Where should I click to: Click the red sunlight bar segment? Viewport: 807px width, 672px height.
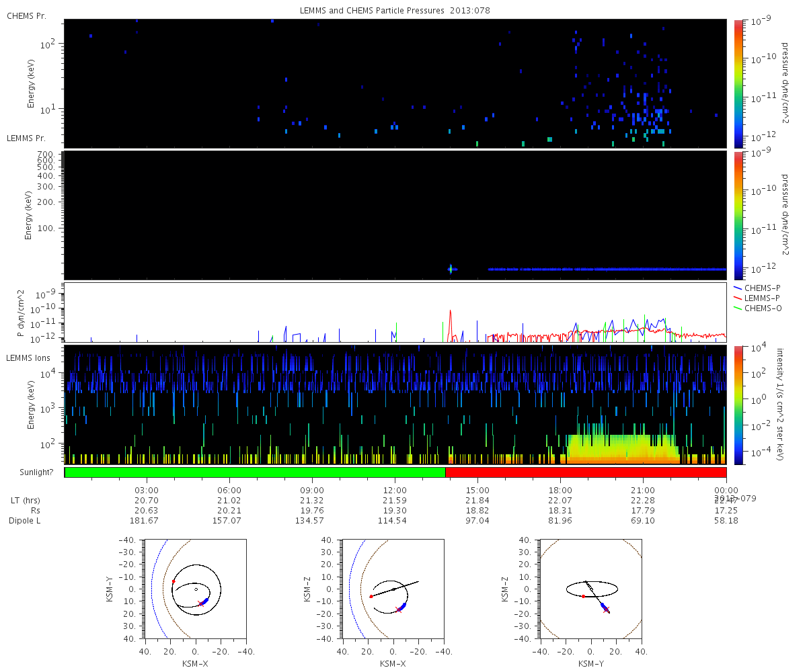[586, 472]
